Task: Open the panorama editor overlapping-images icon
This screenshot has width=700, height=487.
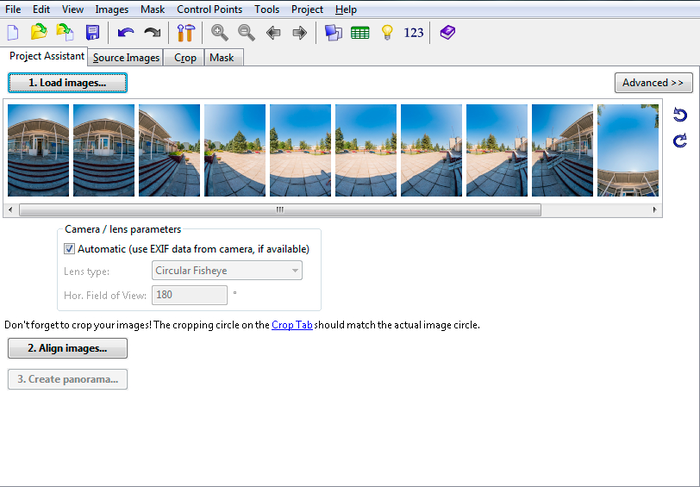Action: click(333, 33)
